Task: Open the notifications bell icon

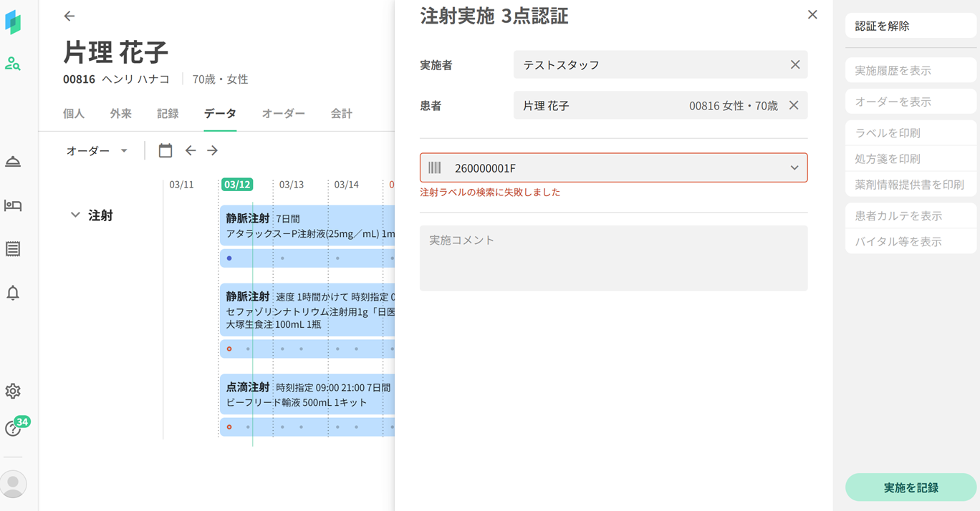Action: point(13,293)
